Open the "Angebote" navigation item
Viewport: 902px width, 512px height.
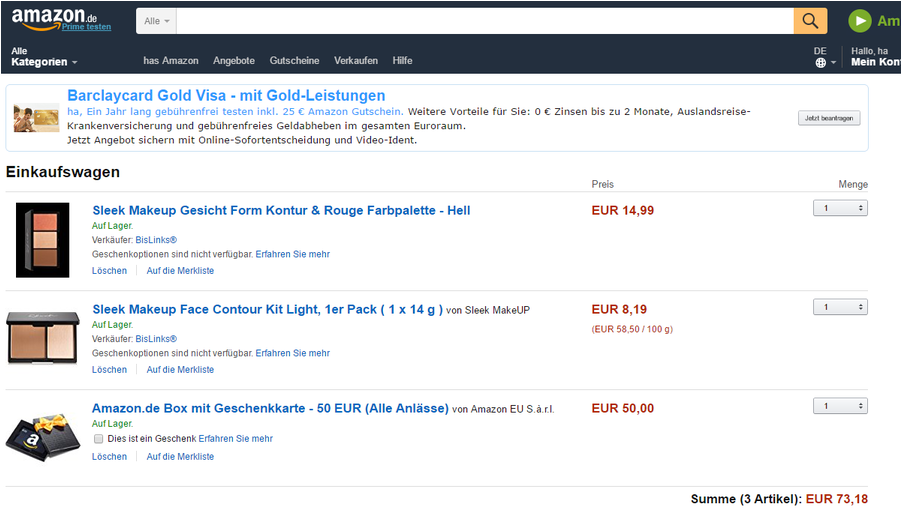point(234,61)
